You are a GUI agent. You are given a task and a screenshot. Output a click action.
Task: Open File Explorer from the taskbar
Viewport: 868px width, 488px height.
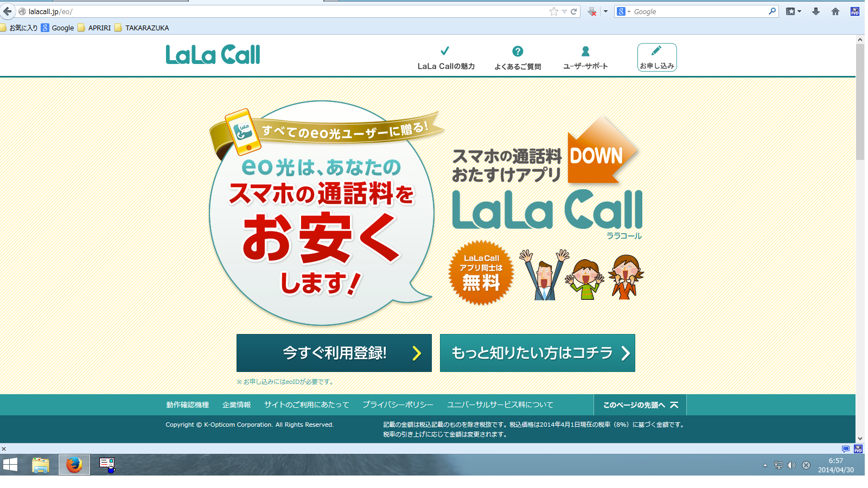coord(41,465)
